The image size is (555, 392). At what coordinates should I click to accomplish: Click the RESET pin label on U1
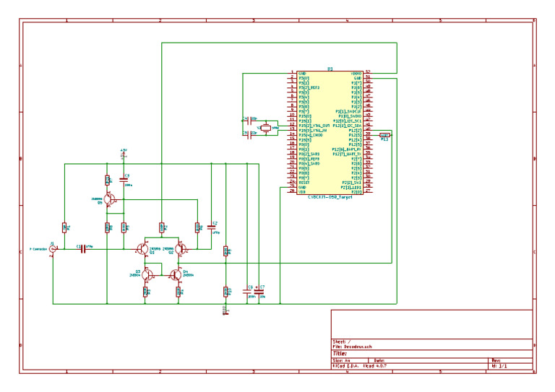(x=304, y=183)
